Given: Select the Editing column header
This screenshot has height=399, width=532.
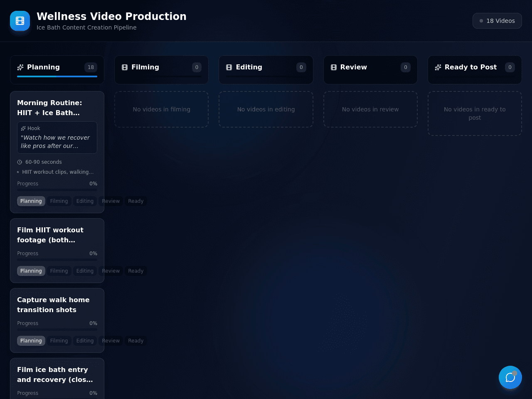Looking at the screenshot, I should [x=266, y=70].
